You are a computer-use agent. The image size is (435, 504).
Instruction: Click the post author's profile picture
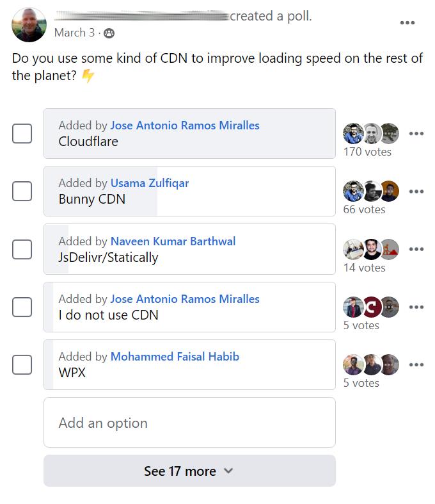click(x=29, y=25)
